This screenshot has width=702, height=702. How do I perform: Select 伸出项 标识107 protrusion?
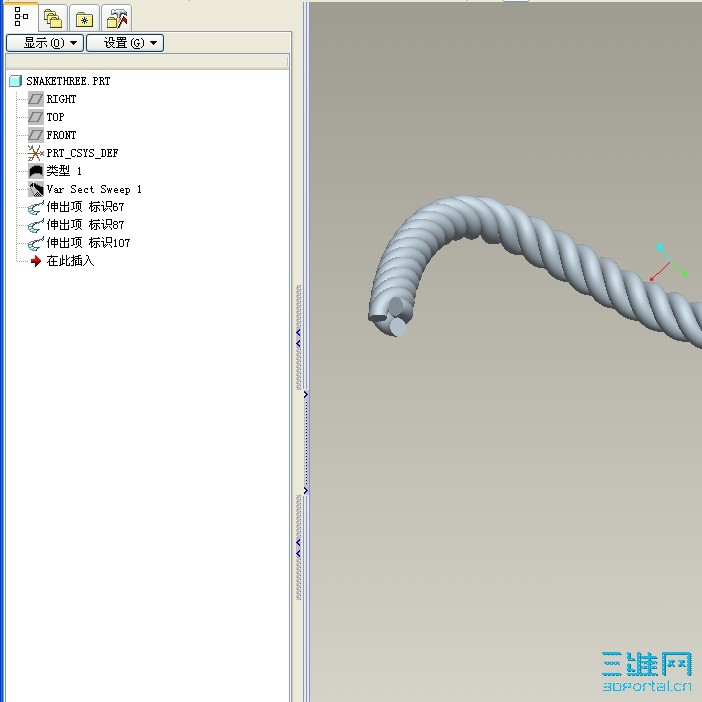coord(88,243)
